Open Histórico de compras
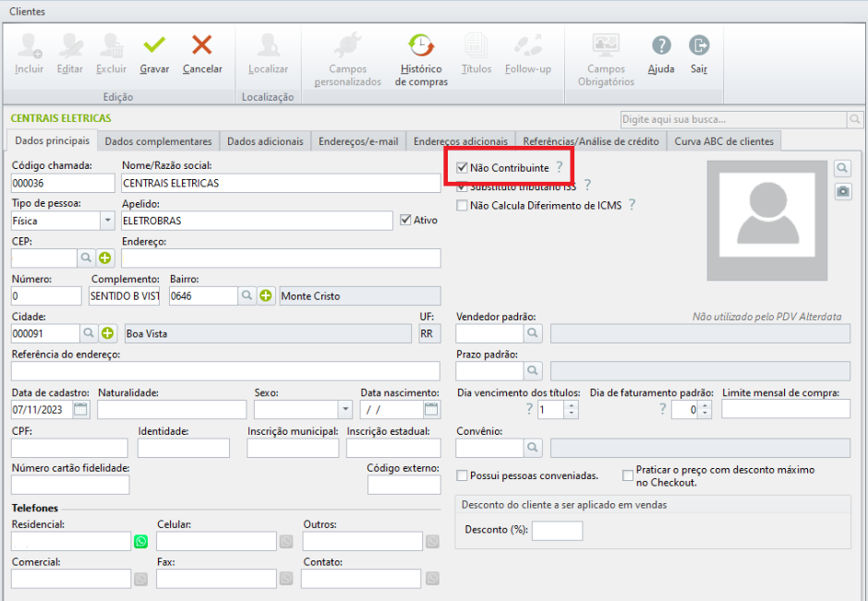Image resolution: width=868 pixels, height=601 pixels. (x=421, y=46)
